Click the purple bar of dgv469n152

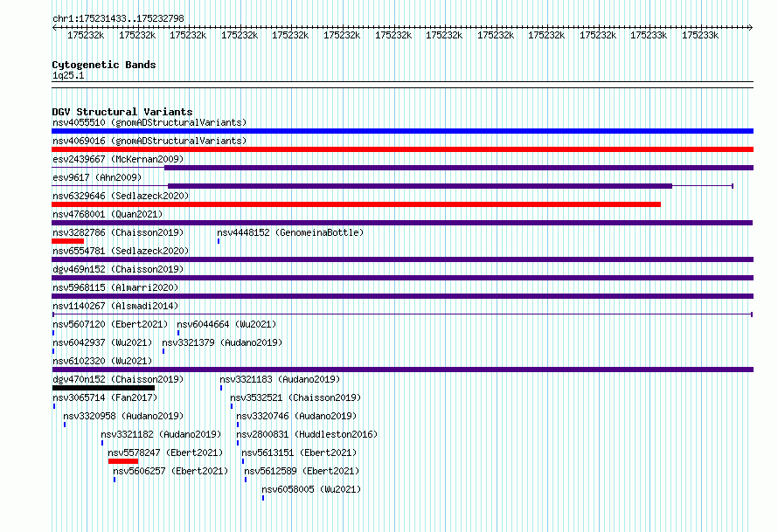click(x=402, y=278)
